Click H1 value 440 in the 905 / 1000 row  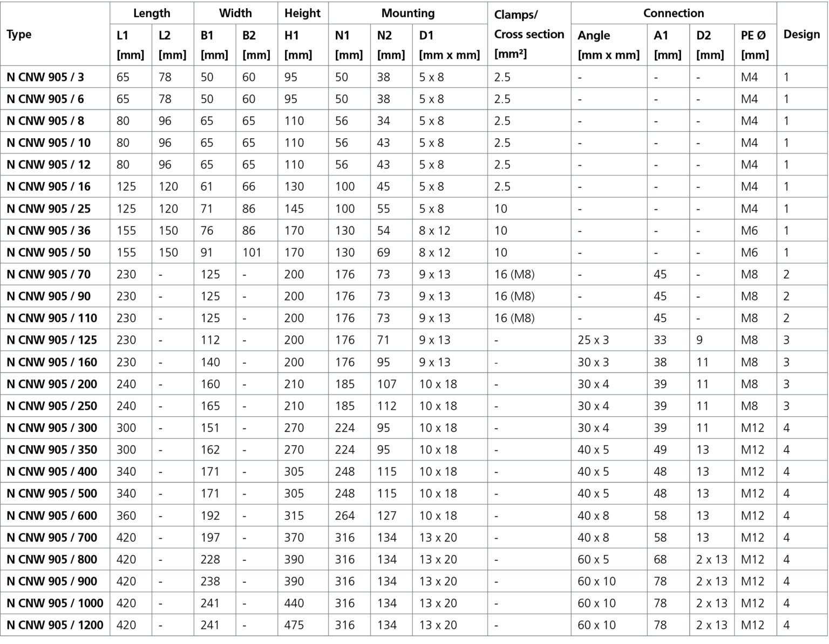pyautogui.click(x=294, y=603)
